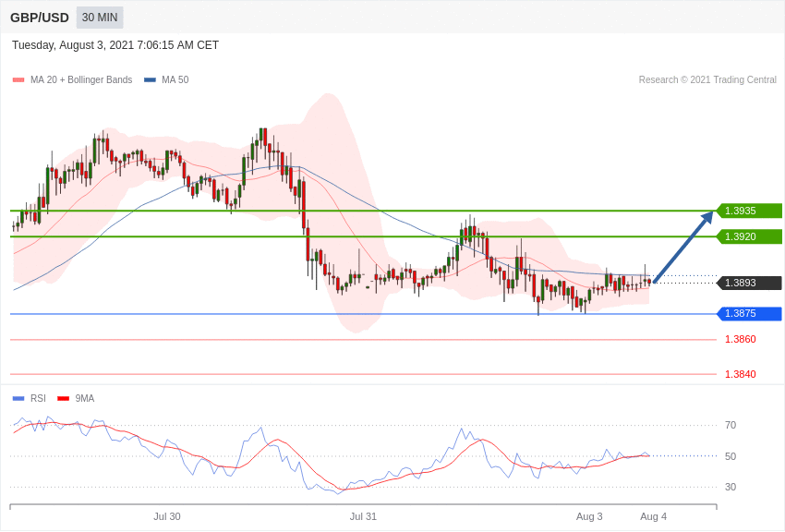Image resolution: width=785 pixels, height=532 pixels.
Task: Click the red 9MA legend swatch
Action: tap(64, 398)
